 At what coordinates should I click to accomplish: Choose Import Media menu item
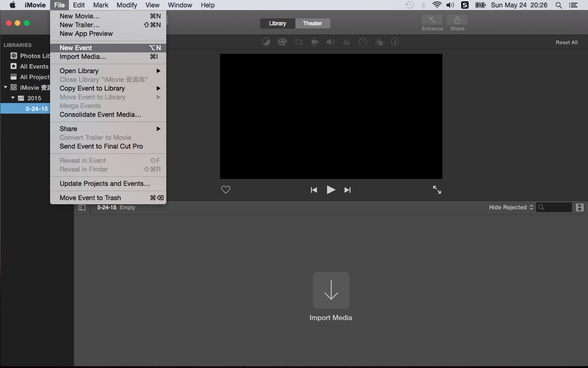[x=108, y=57]
